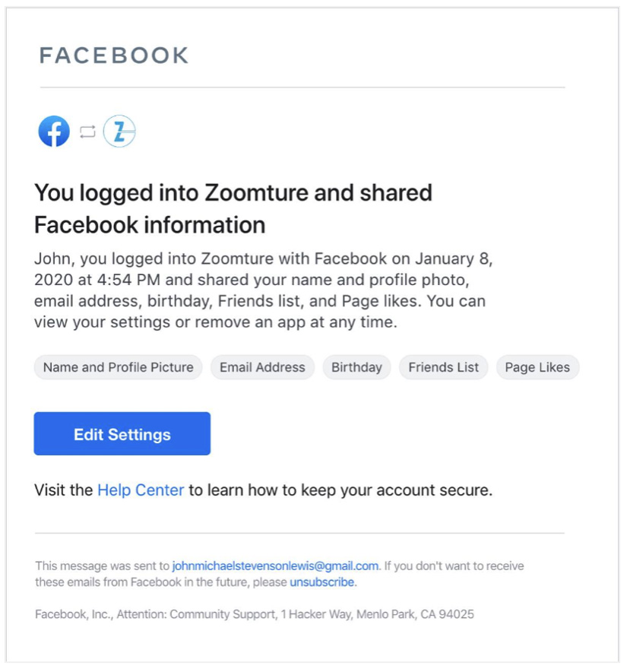Click the Page Likes tag
The width and height of the screenshot is (627, 672).
(537, 367)
